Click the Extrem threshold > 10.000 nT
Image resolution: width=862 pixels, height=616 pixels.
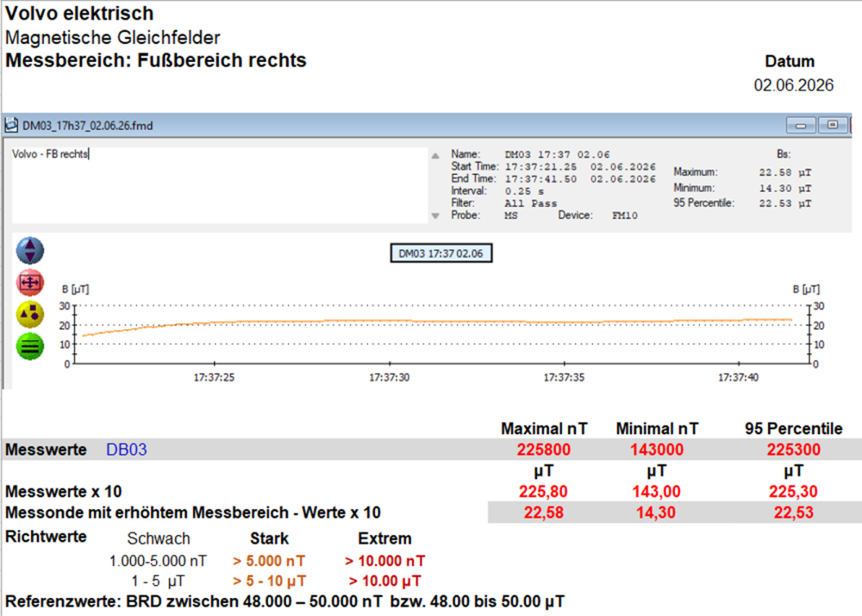click(384, 561)
